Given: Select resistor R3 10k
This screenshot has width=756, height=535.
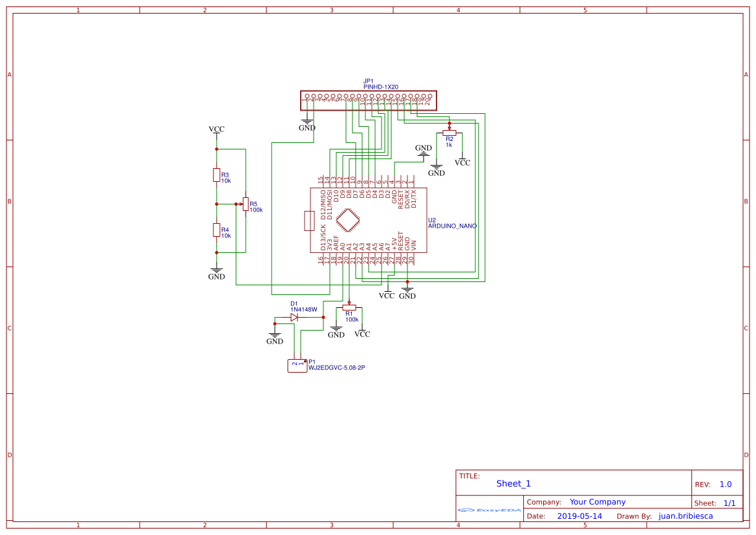Looking at the screenshot, I should tap(215, 173).
